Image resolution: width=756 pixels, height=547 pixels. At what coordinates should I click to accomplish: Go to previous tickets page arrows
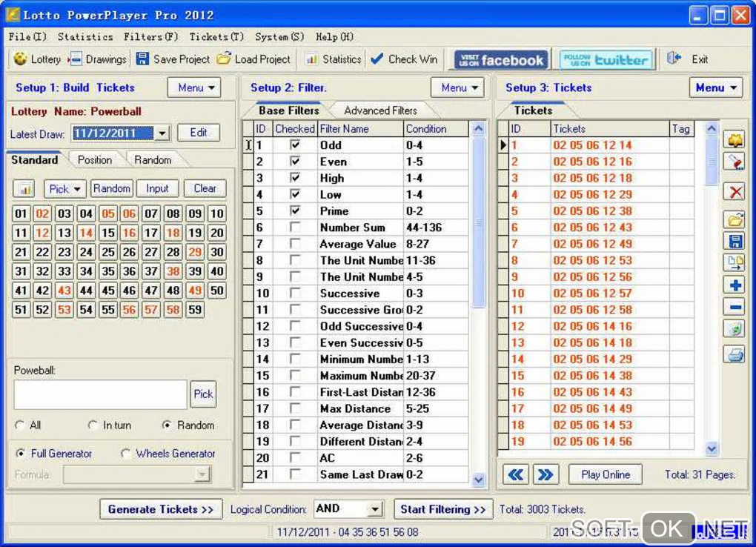tap(515, 474)
